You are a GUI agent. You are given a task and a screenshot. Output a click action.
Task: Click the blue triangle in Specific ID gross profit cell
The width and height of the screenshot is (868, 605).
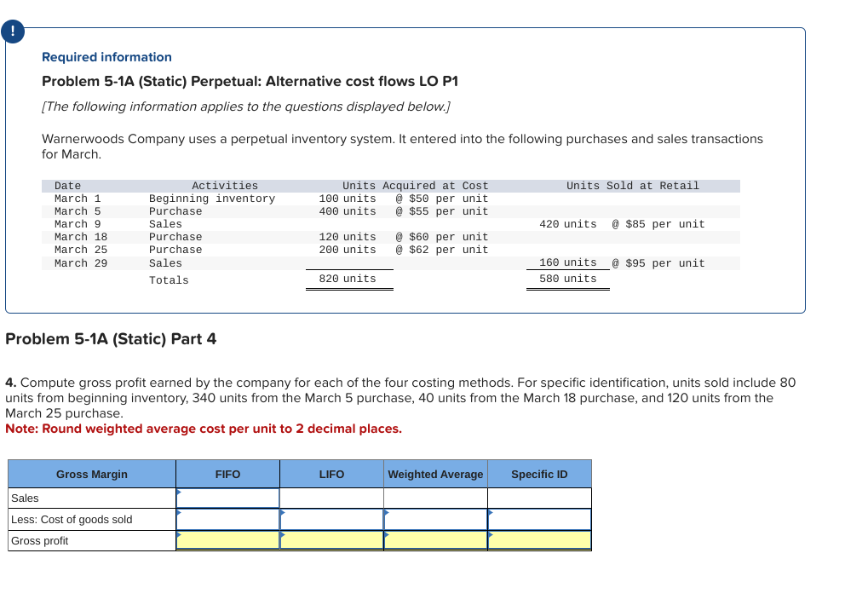pos(490,535)
